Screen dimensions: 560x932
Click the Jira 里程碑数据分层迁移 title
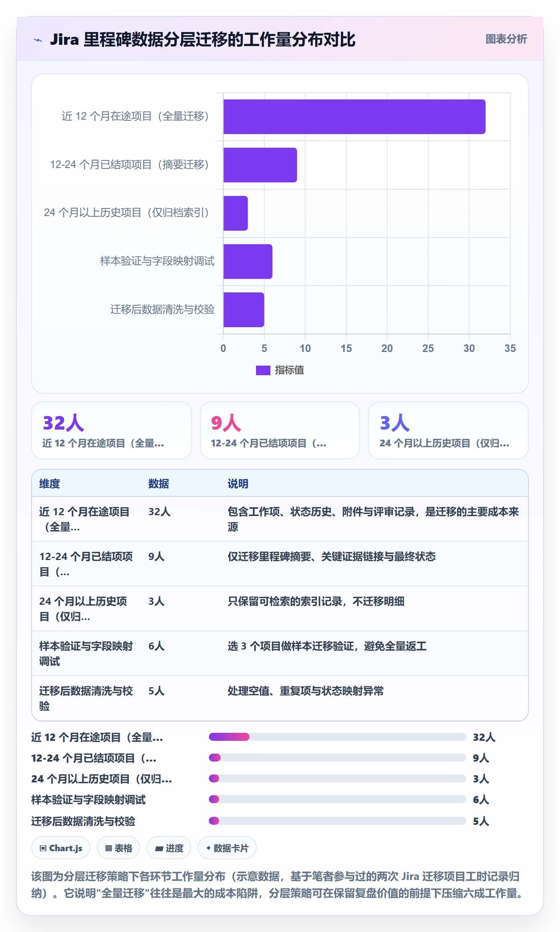click(202, 40)
